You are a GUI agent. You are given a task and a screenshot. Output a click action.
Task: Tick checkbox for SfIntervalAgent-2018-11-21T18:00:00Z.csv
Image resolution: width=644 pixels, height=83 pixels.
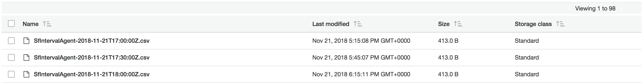pos(11,74)
